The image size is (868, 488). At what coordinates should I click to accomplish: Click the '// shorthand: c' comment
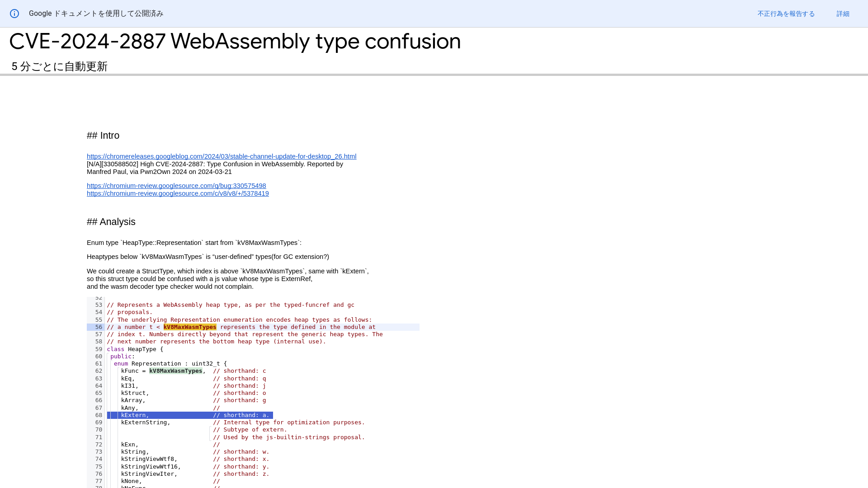(240, 371)
